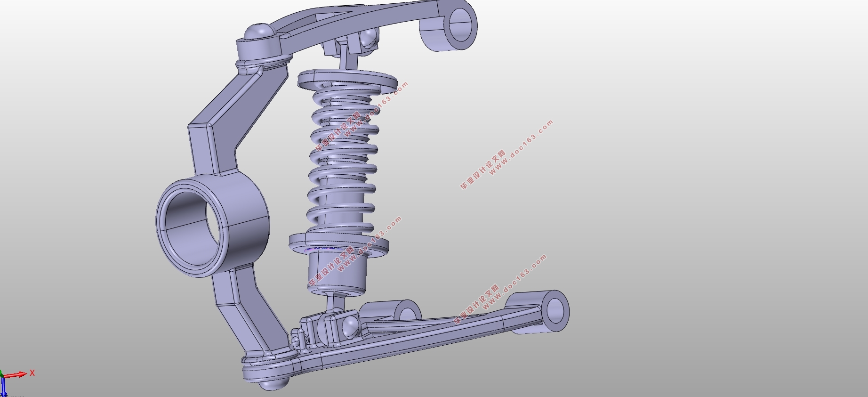Viewport: 868px width, 397px height.
Task: Select the shock upper mounting rod
Action: (348, 56)
